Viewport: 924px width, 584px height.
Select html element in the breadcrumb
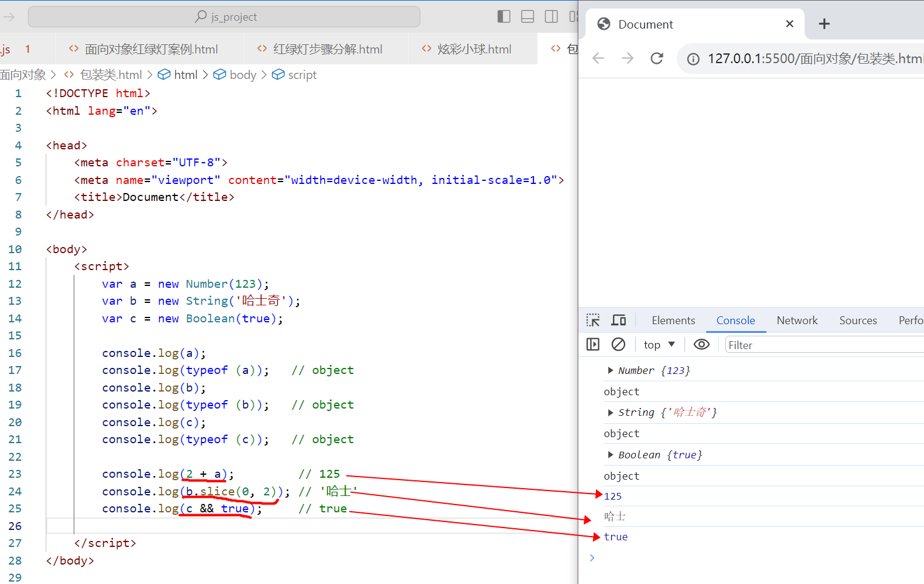pyautogui.click(x=185, y=75)
